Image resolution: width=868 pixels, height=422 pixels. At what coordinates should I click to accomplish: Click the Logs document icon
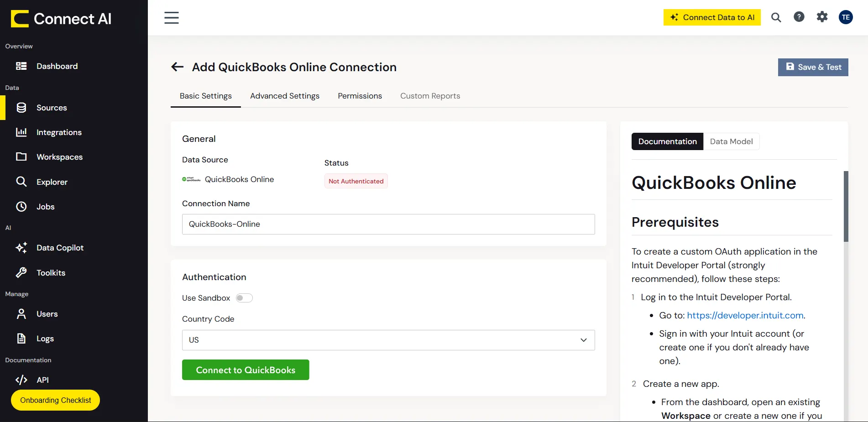(x=21, y=339)
